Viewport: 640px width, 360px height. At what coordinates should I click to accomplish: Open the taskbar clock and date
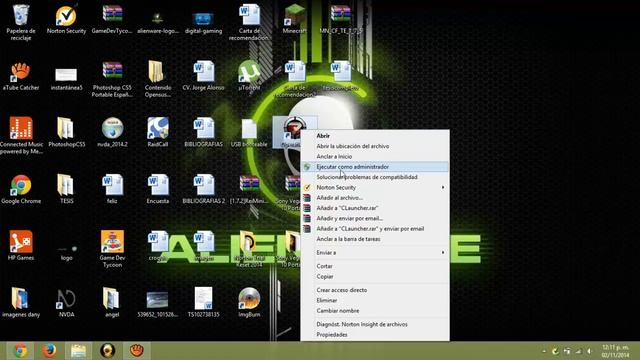(x=616, y=351)
